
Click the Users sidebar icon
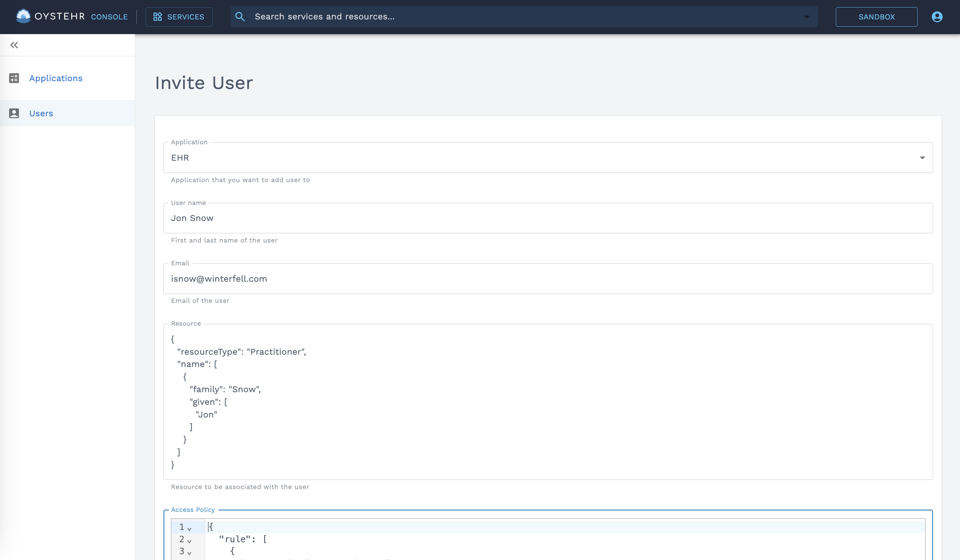point(14,113)
